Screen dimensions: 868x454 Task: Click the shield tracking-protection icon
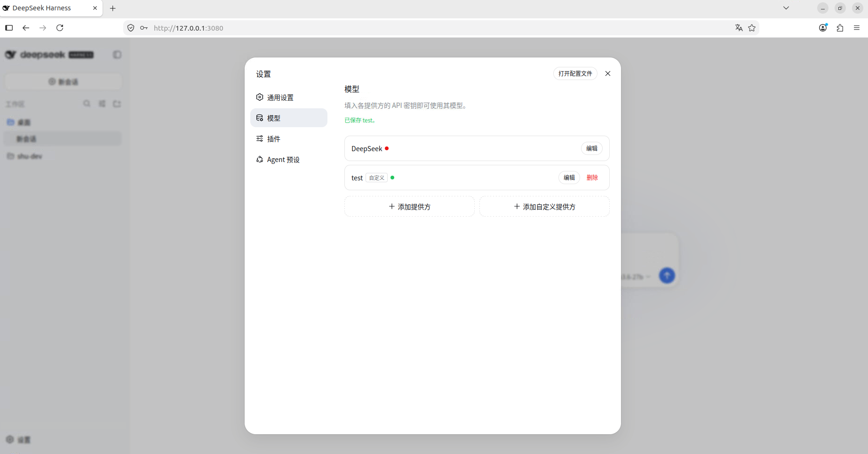[x=131, y=28]
